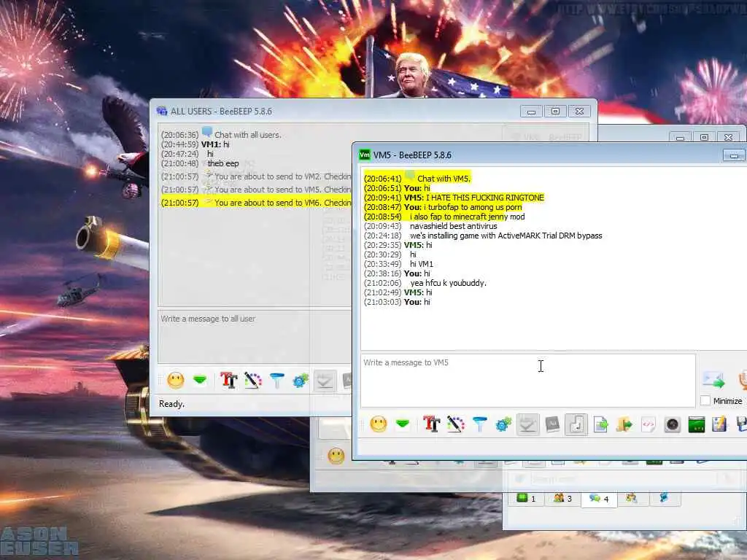The image size is (747, 560).
Task: Change font in ALL USERS chat toolbar
Action: (x=228, y=380)
